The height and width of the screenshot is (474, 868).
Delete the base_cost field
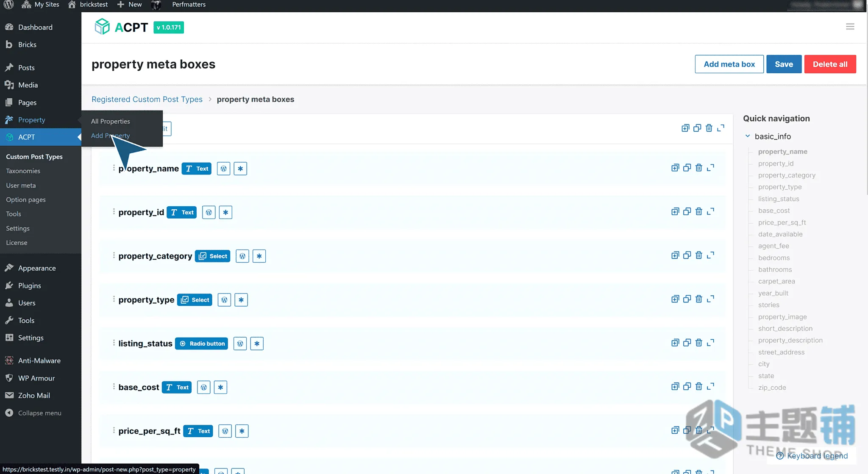point(699,386)
